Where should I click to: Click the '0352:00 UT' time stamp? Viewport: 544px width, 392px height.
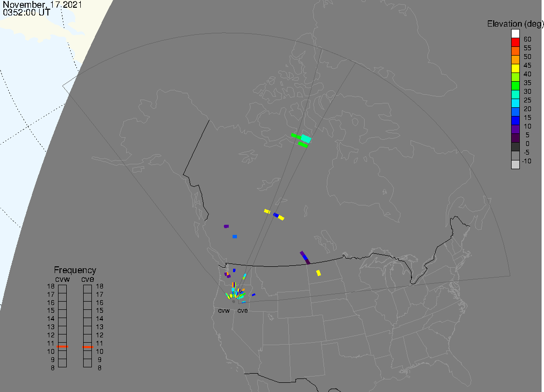coord(27,12)
